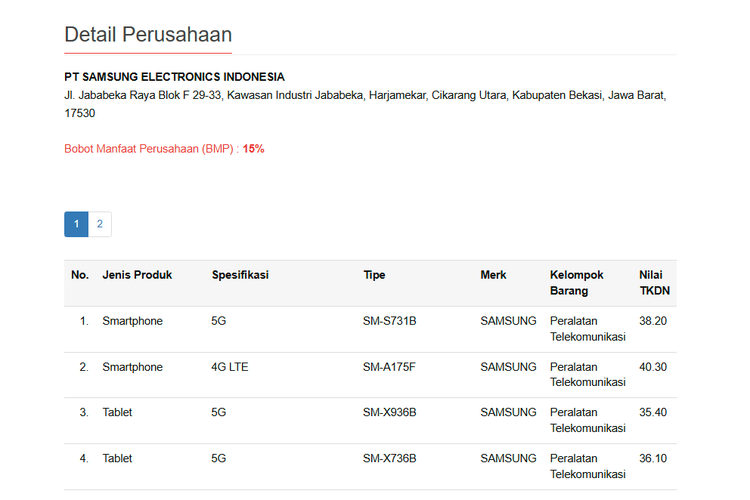Go to pagination page 2

click(100, 224)
